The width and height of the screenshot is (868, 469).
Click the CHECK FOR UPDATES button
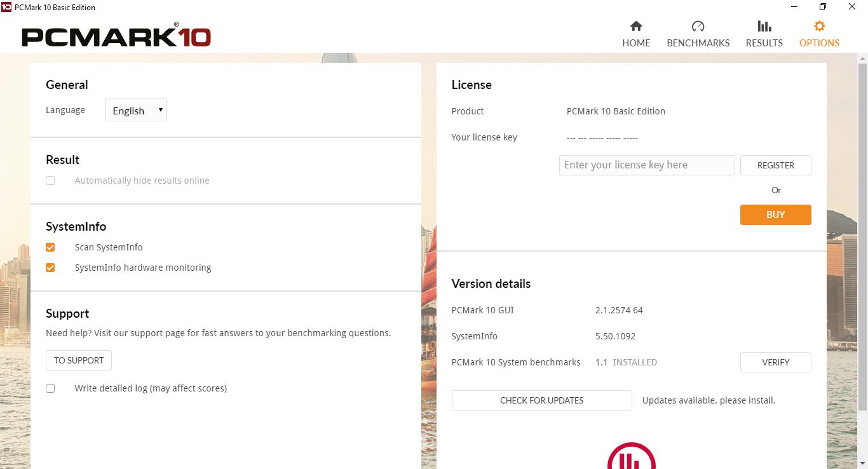(x=541, y=400)
